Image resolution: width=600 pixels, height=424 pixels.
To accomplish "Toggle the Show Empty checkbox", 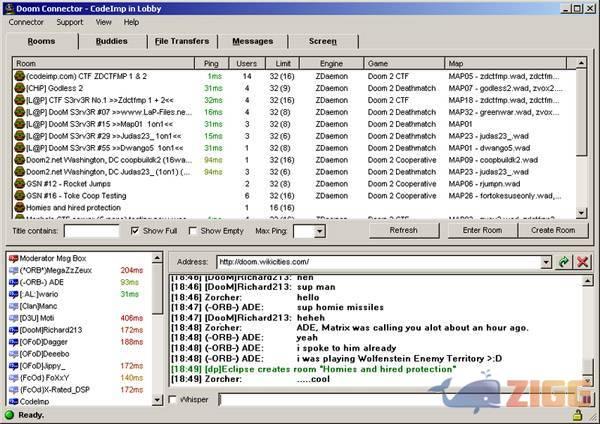I will pyautogui.click(x=193, y=231).
